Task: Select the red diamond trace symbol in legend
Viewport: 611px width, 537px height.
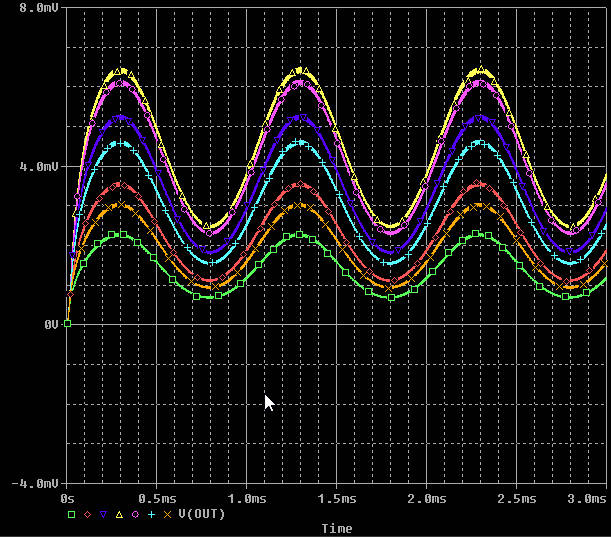Action: [x=87, y=514]
